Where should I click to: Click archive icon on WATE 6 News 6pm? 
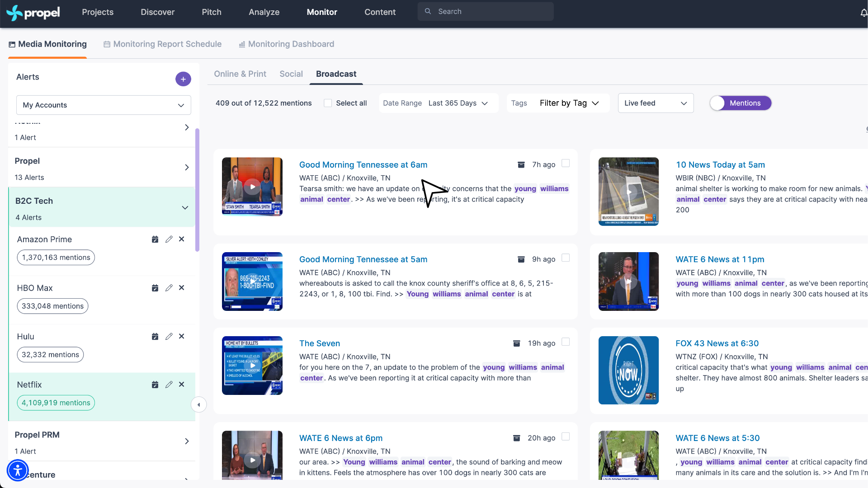[x=517, y=438]
